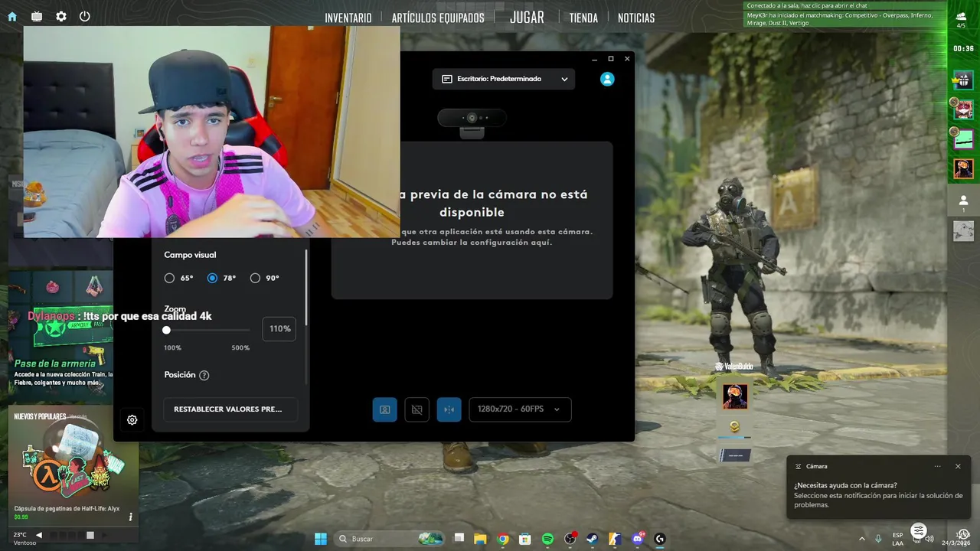This screenshot has height=551, width=980.
Task: Open the Windows Start menu
Action: click(321, 539)
